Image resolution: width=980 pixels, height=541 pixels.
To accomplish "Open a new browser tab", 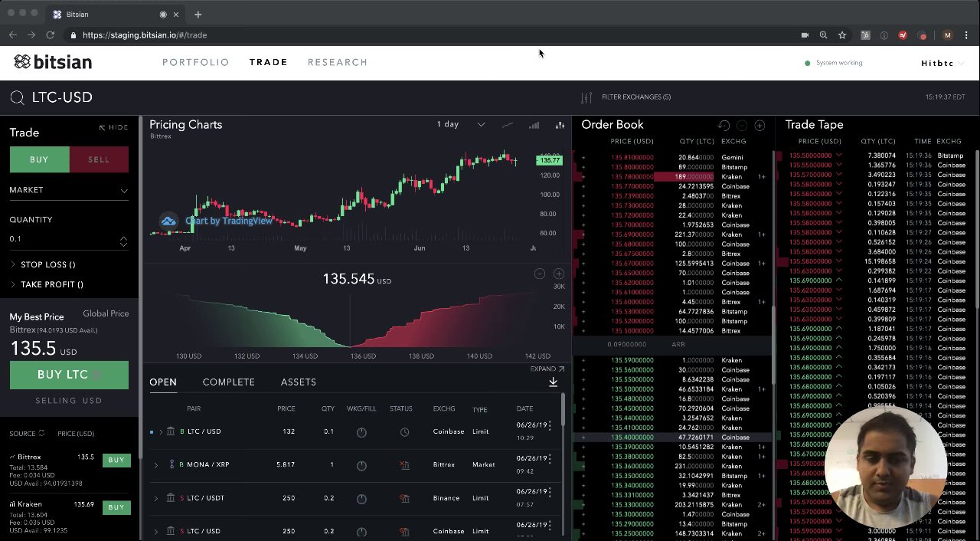I will (x=198, y=15).
